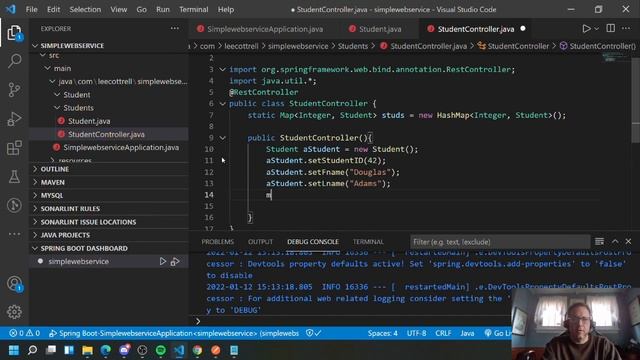
Task: Expand the JAVA PROJECTS section
Action: tap(109, 235)
